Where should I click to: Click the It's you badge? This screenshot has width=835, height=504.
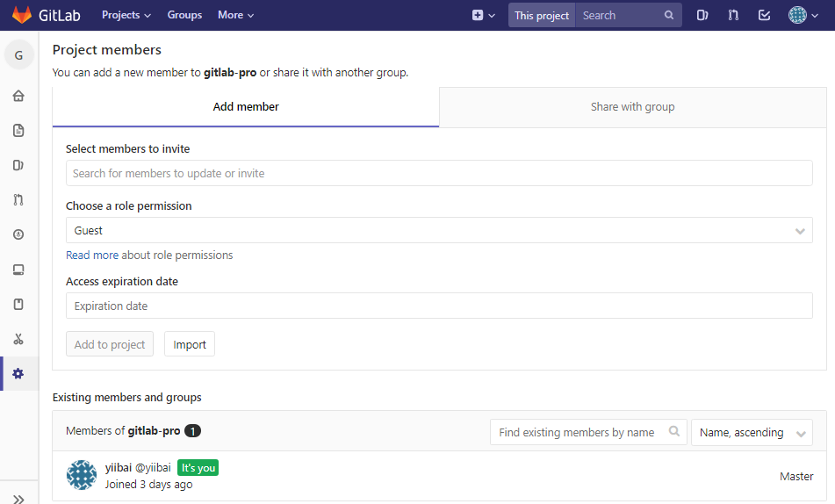point(198,468)
